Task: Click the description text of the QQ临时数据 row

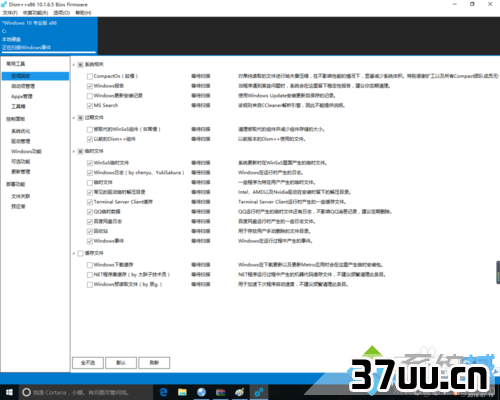Action: click(315, 212)
